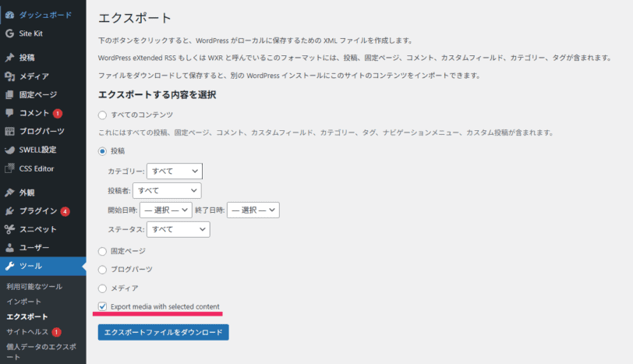Click the CSS Editor icon
This screenshot has width=633, height=364.
tap(9, 168)
